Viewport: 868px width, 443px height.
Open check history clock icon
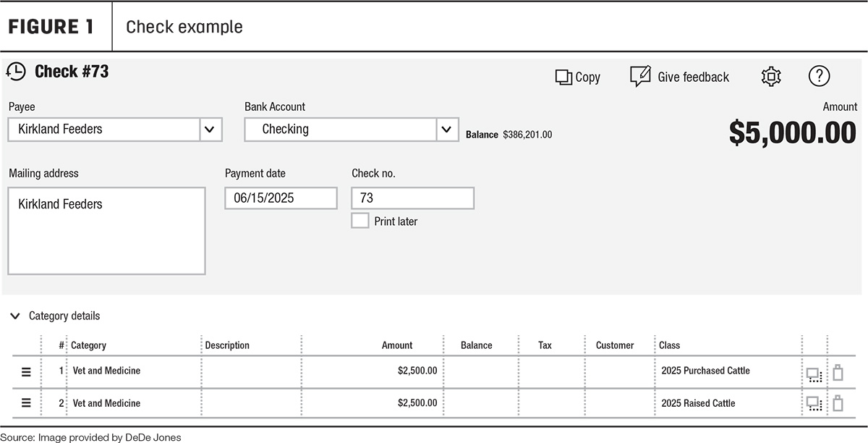click(x=16, y=71)
